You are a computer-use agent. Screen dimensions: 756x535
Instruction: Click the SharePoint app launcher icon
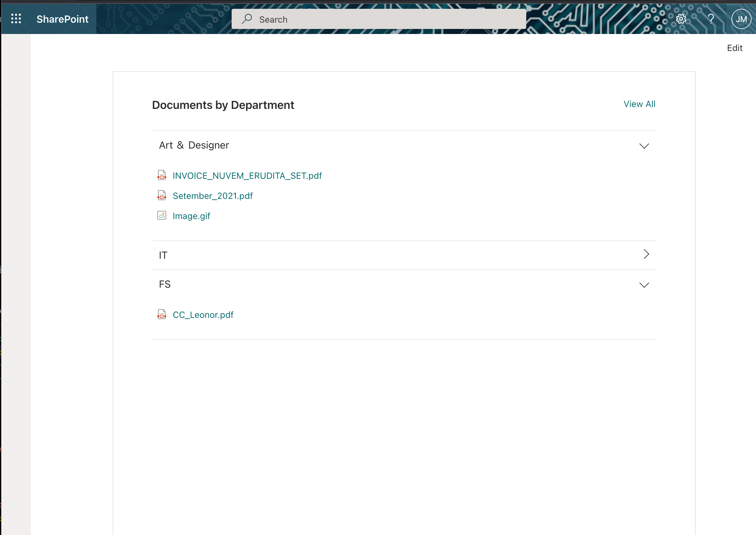click(16, 19)
